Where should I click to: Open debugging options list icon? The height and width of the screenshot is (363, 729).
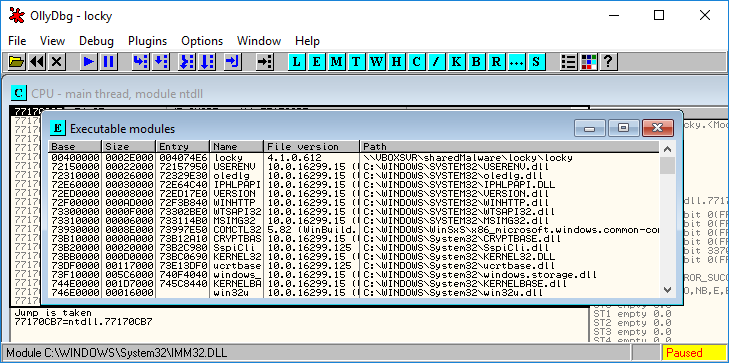(x=569, y=61)
